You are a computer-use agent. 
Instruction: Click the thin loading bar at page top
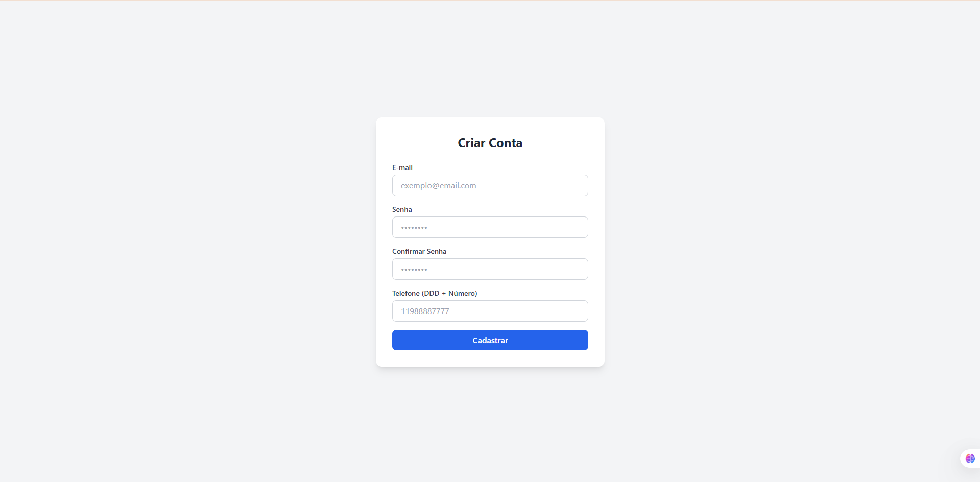coord(490,1)
